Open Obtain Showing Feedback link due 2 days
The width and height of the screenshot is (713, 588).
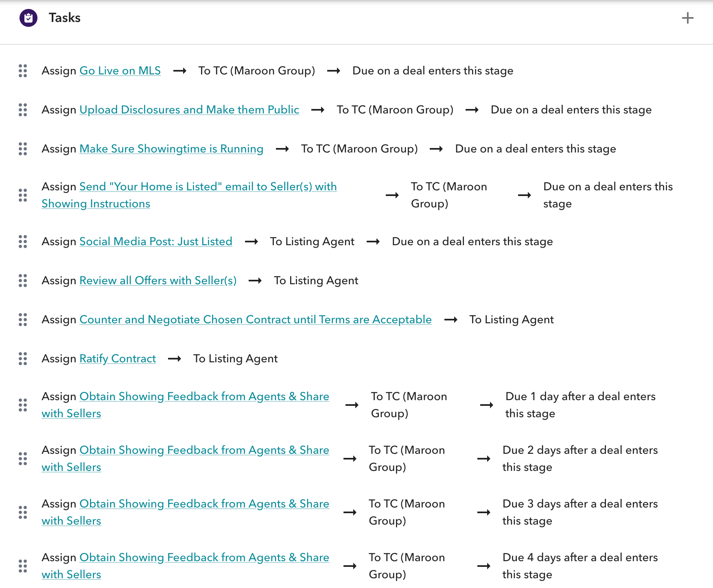coord(185,459)
